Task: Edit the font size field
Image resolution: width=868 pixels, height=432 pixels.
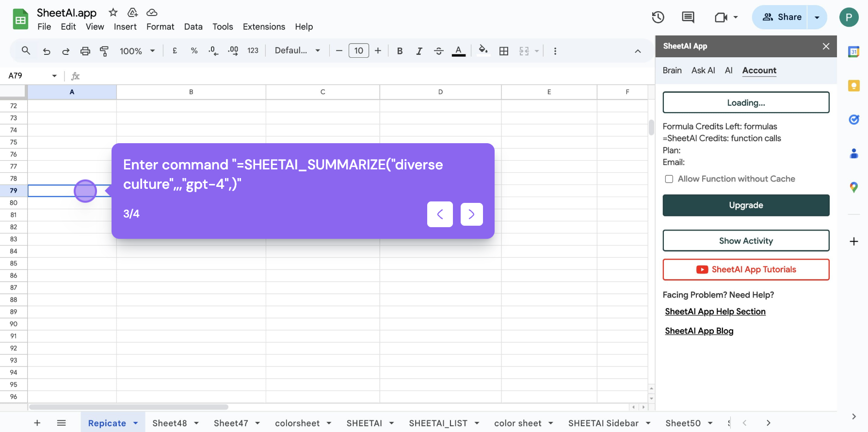Action: pos(359,50)
